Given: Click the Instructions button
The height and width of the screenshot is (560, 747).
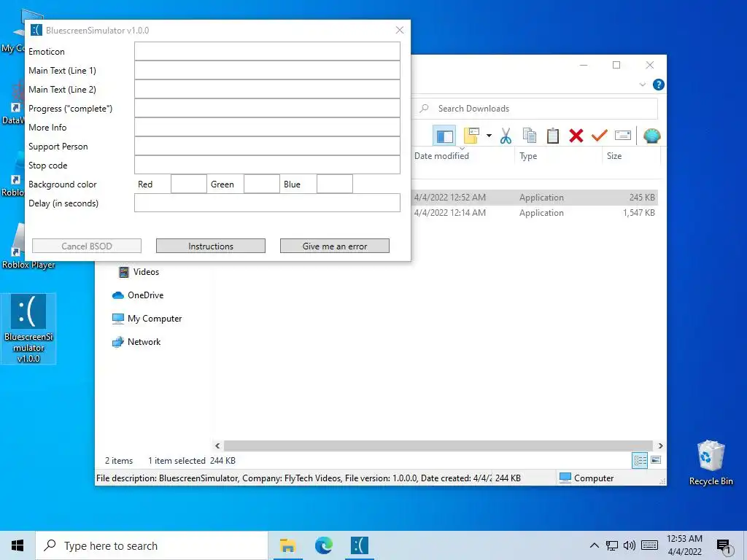Looking at the screenshot, I should (211, 246).
